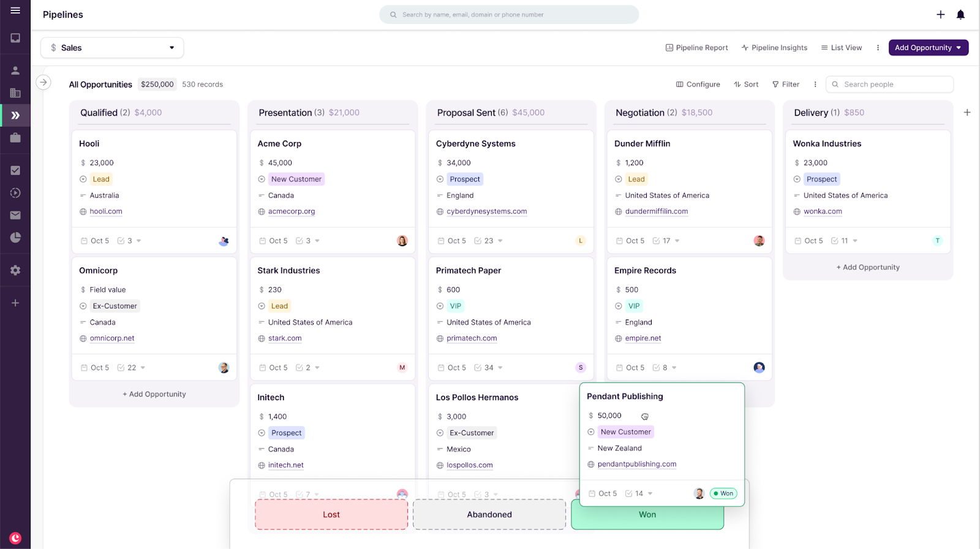Focus the Search people field

click(x=889, y=84)
